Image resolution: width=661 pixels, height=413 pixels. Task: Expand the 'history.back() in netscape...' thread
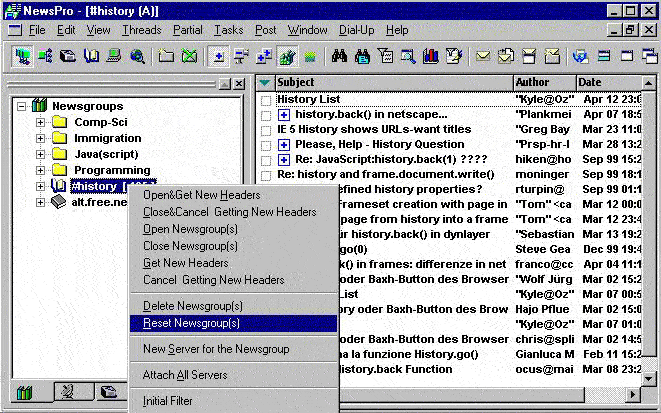click(x=284, y=115)
